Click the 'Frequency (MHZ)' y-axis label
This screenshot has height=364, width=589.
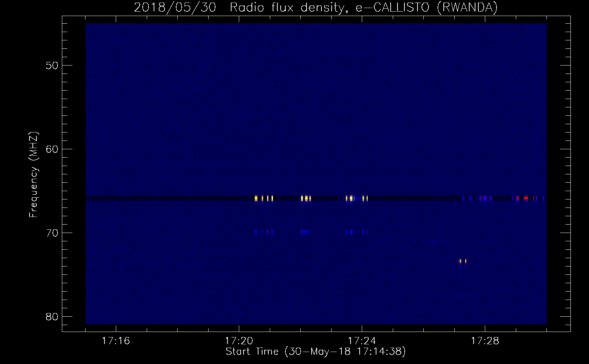click(x=33, y=175)
